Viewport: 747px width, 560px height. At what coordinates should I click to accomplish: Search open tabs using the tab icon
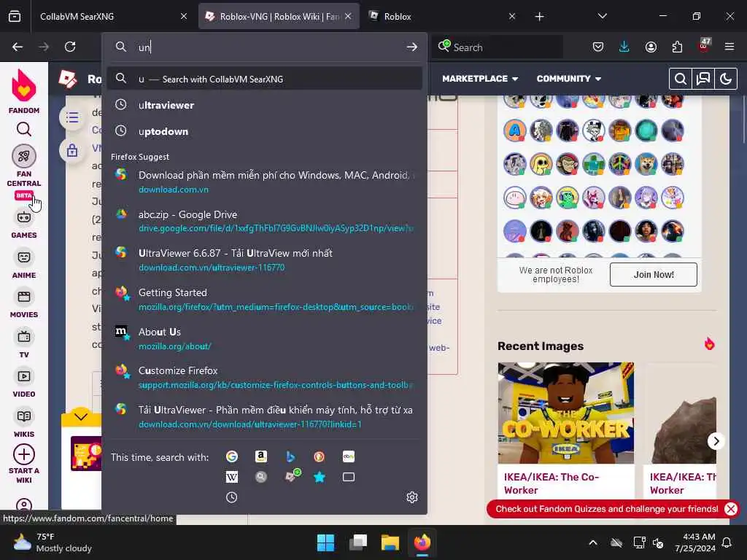click(349, 477)
